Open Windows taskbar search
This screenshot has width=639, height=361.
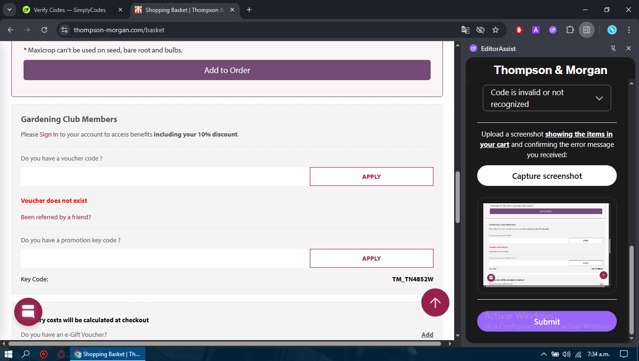[x=26, y=354]
